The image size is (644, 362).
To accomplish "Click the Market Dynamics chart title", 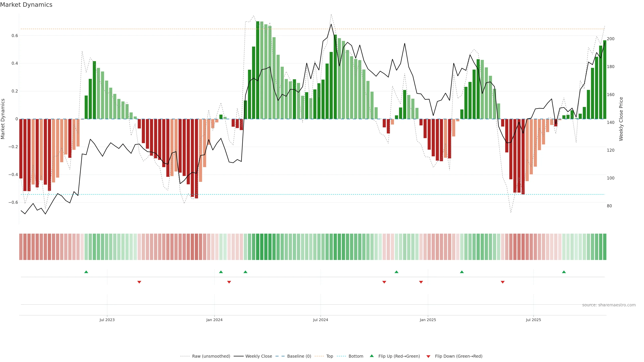I will [26, 5].
